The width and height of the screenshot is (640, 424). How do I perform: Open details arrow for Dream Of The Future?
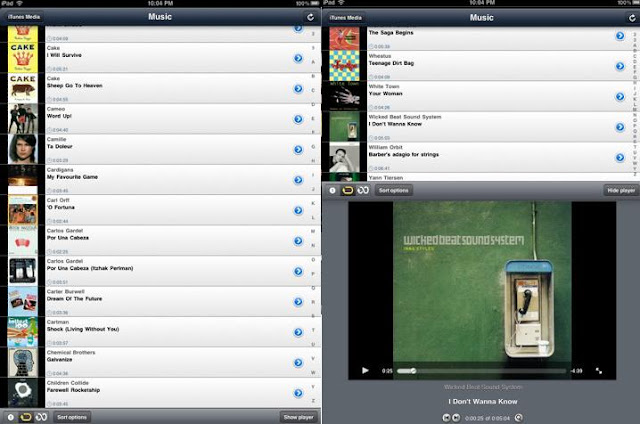tap(298, 302)
